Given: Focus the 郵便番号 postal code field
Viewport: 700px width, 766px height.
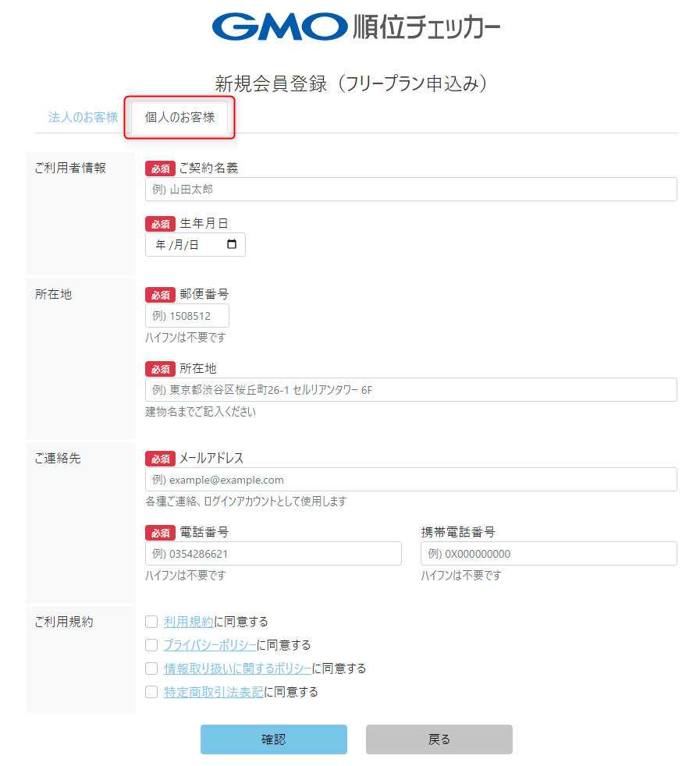Looking at the screenshot, I should pos(187,316).
